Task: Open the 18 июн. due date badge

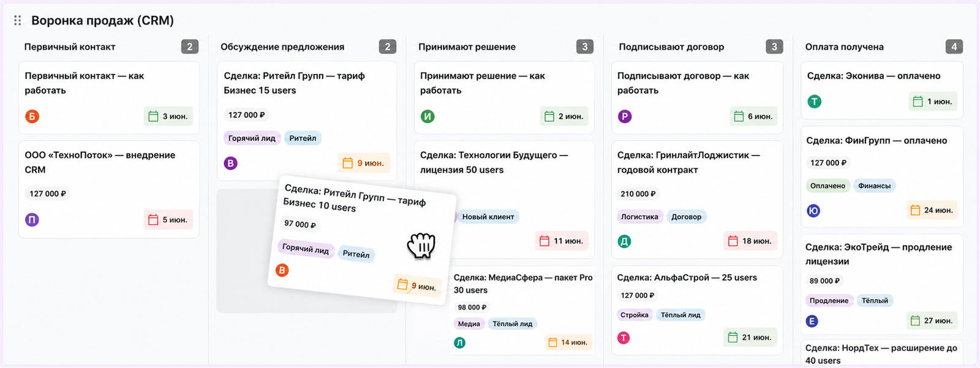Action: (750, 241)
